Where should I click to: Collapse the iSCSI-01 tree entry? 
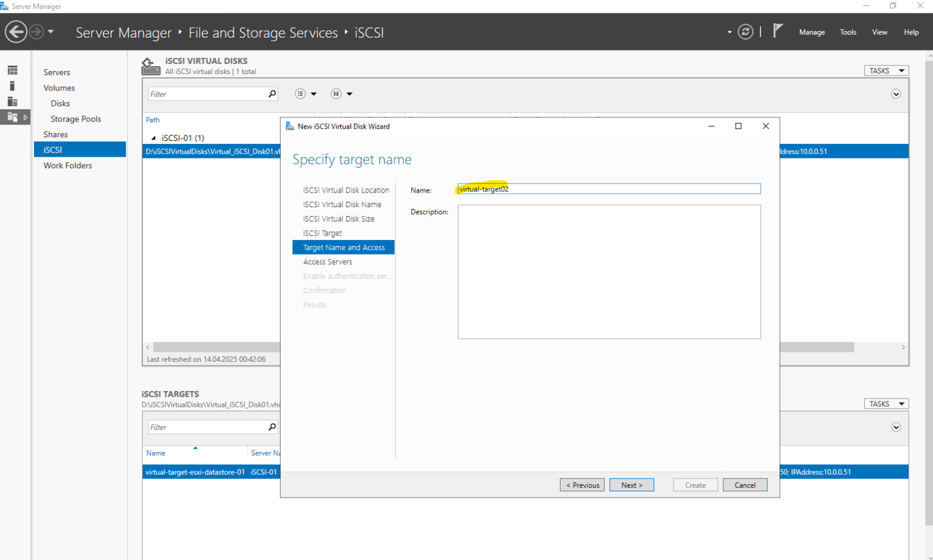click(x=154, y=138)
